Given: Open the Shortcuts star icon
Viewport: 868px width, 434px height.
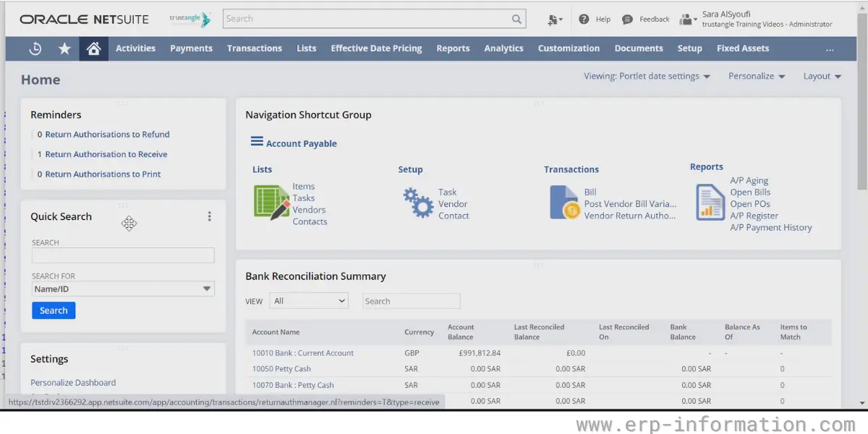Looking at the screenshot, I should point(64,48).
